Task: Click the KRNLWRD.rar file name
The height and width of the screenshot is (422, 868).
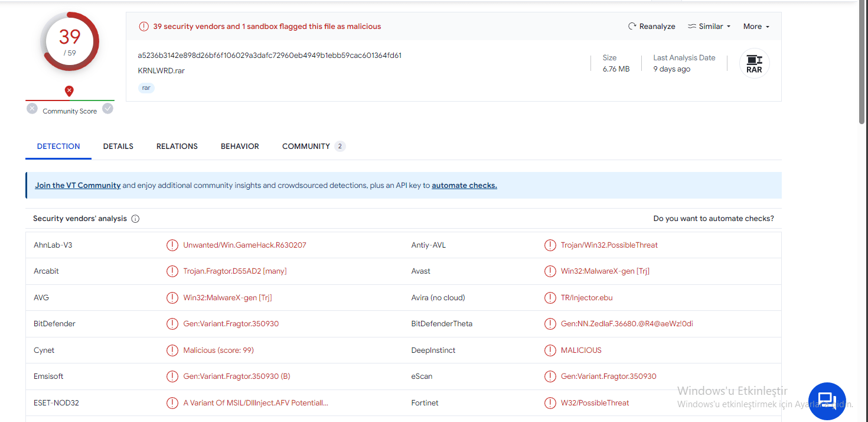Action: (x=161, y=71)
